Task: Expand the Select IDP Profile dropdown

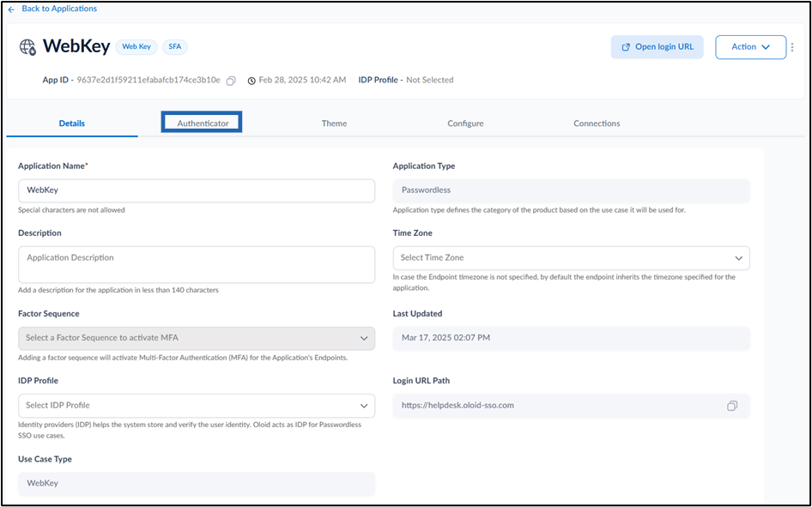Action: (x=197, y=406)
